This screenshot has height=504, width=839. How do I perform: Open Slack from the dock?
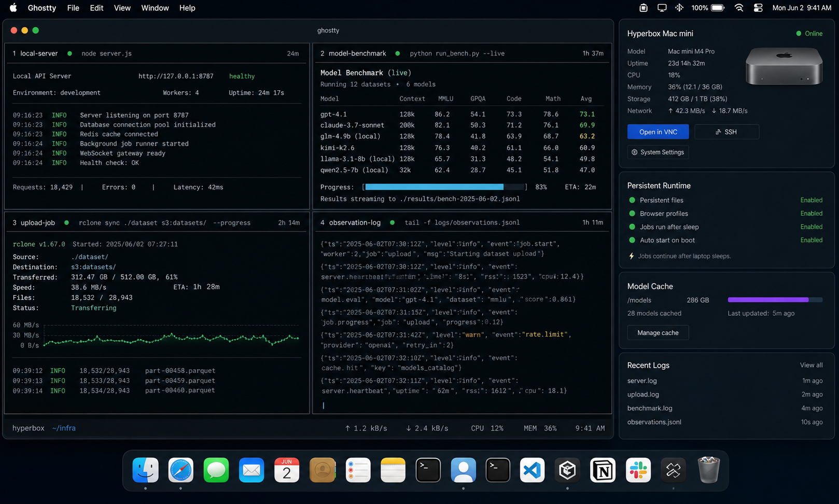click(x=638, y=470)
